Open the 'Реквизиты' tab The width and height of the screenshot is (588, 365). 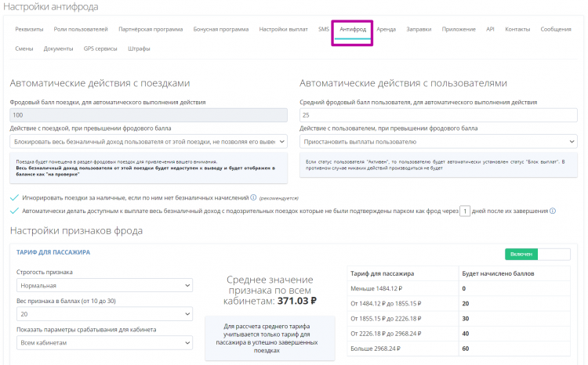coord(29,29)
